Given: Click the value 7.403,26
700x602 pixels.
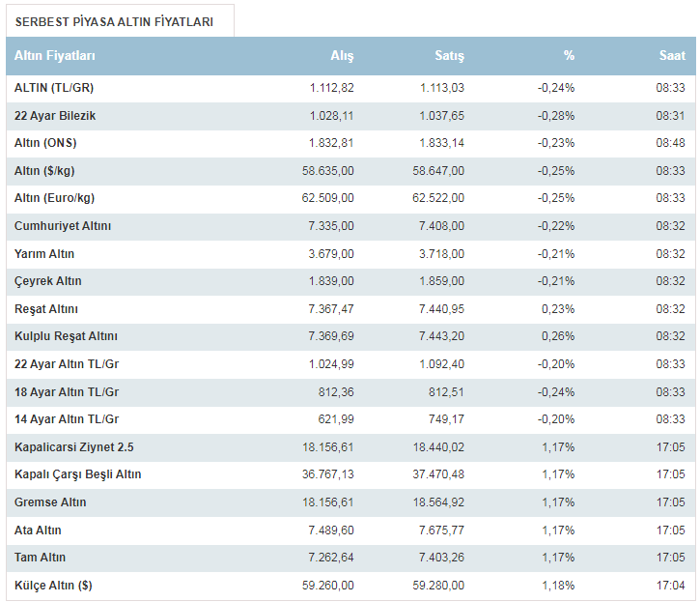Looking at the screenshot, I should [x=441, y=558].
